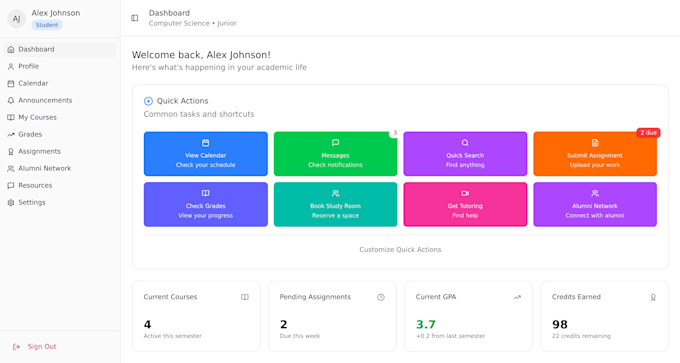Click the Settings gear icon
This screenshot has width=680, height=363.
click(11, 203)
